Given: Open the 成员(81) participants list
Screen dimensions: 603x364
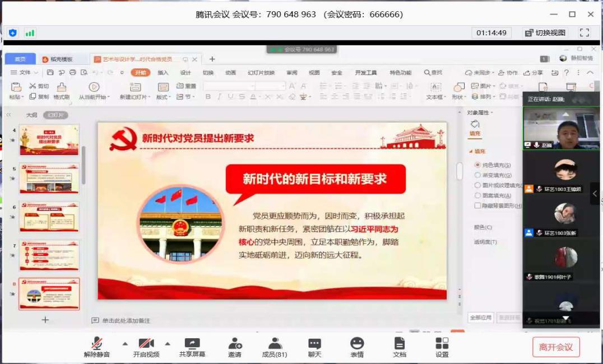Looking at the screenshot, I should point(275,347).
